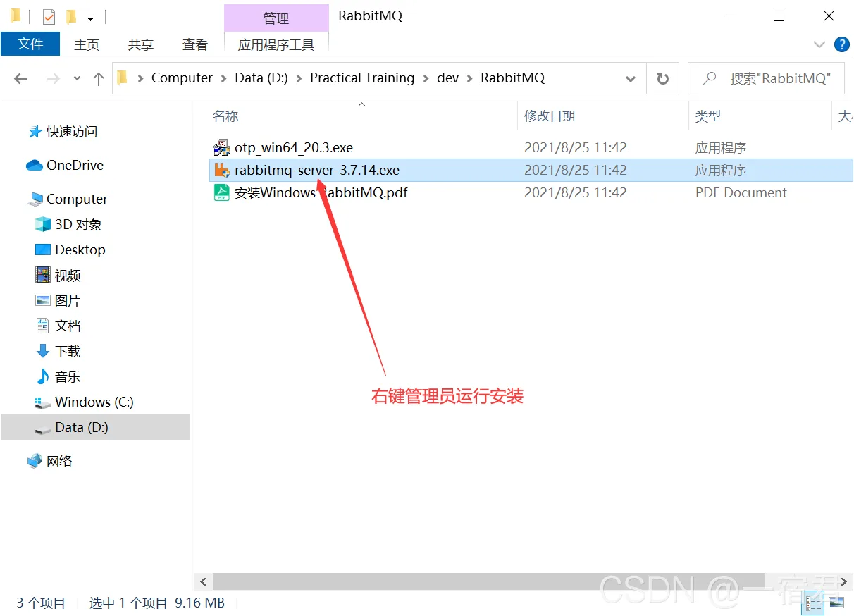Click the 3D 对象 cube icon

click(x=43, y=224)
